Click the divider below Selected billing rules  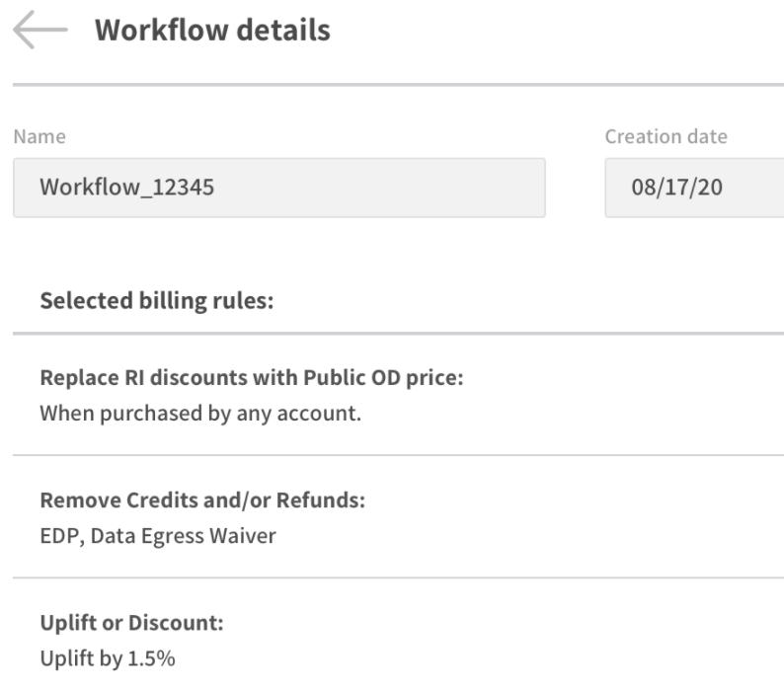[x=397, y=334]
